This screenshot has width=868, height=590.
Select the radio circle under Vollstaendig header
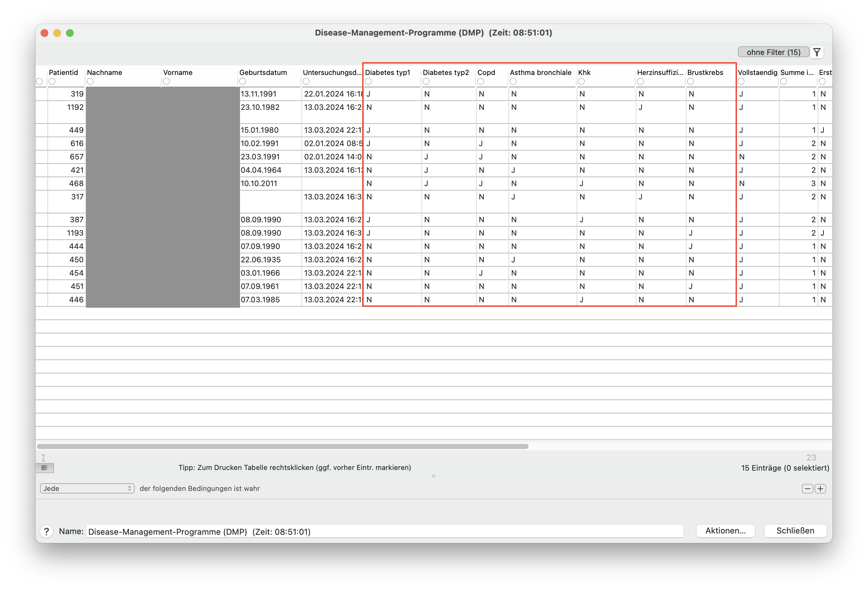[741, 82]
